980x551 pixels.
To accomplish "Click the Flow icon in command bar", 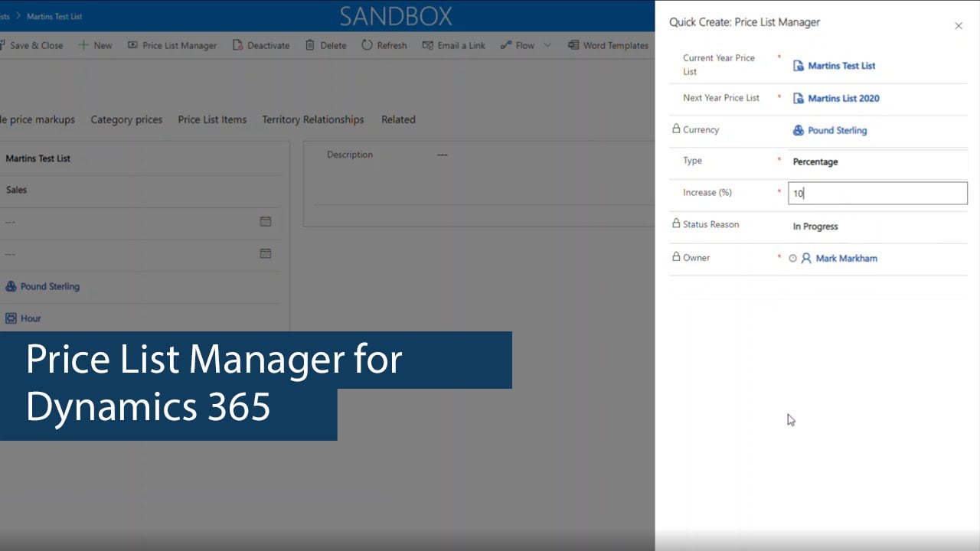I will click(506, 45).
